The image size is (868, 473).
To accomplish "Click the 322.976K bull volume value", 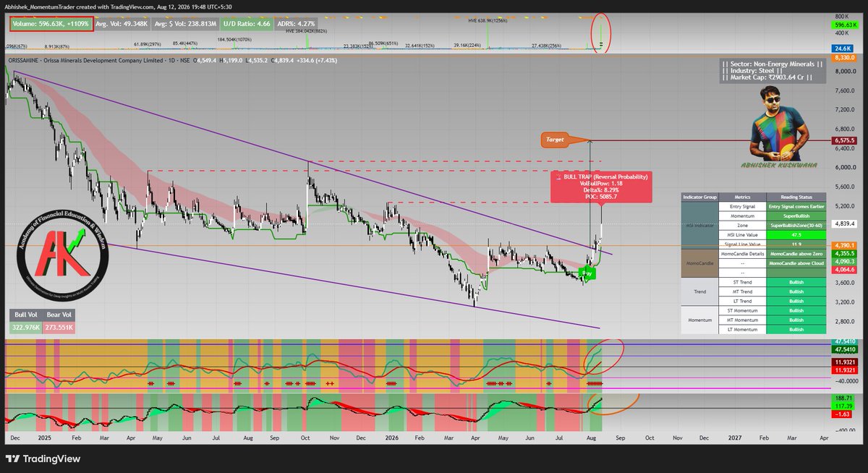I will coord(26,328).
